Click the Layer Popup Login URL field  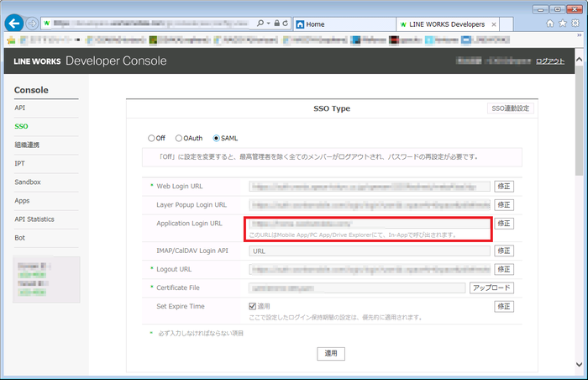370,205
